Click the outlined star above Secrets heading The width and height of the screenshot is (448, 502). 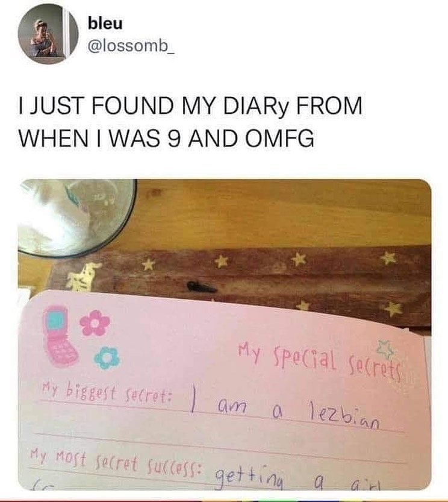click(386, 350)
